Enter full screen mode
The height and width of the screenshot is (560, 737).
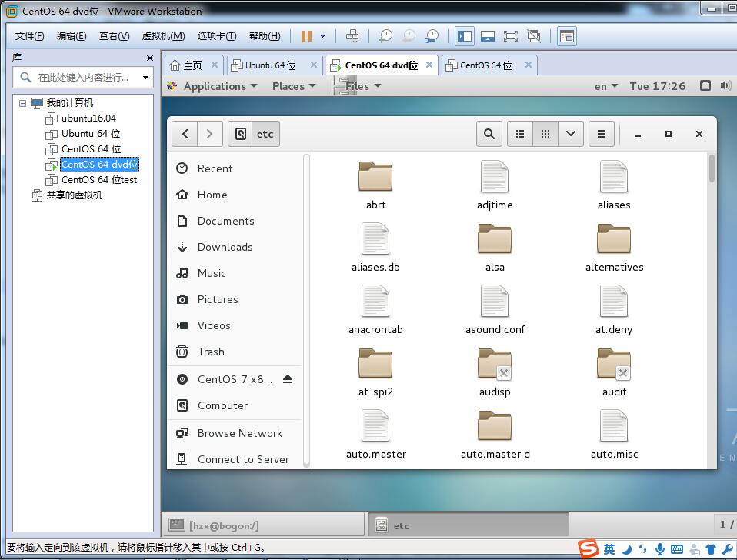[x=511, y=36]
